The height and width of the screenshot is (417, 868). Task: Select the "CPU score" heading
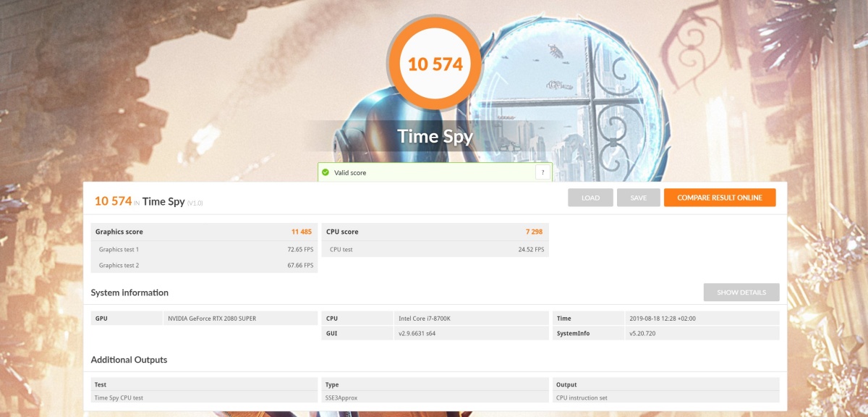click(x=342, y=232)
